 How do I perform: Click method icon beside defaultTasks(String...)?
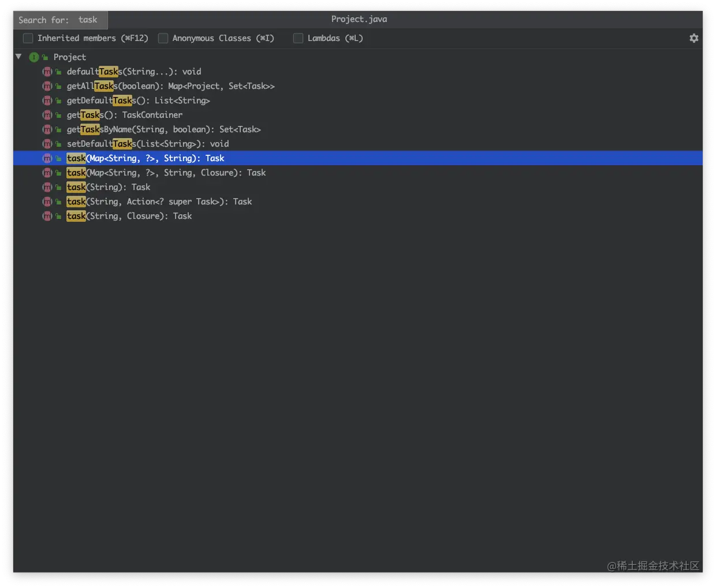47,72
